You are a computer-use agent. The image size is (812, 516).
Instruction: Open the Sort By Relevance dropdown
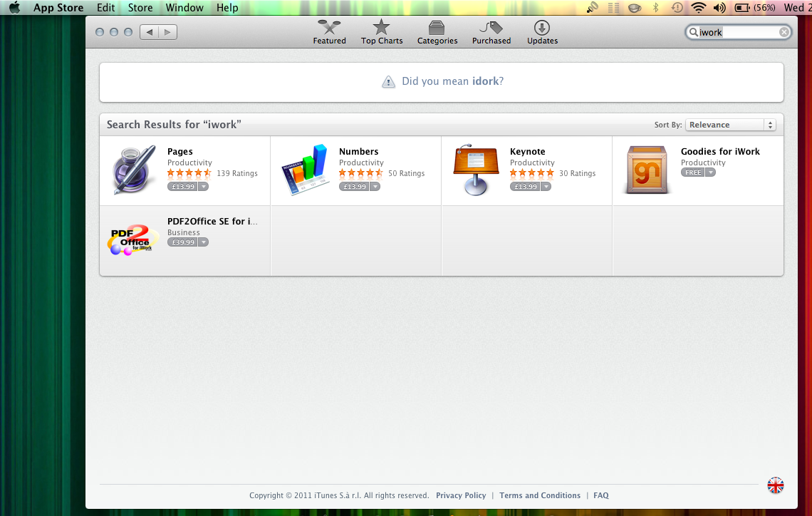(730, 125)
